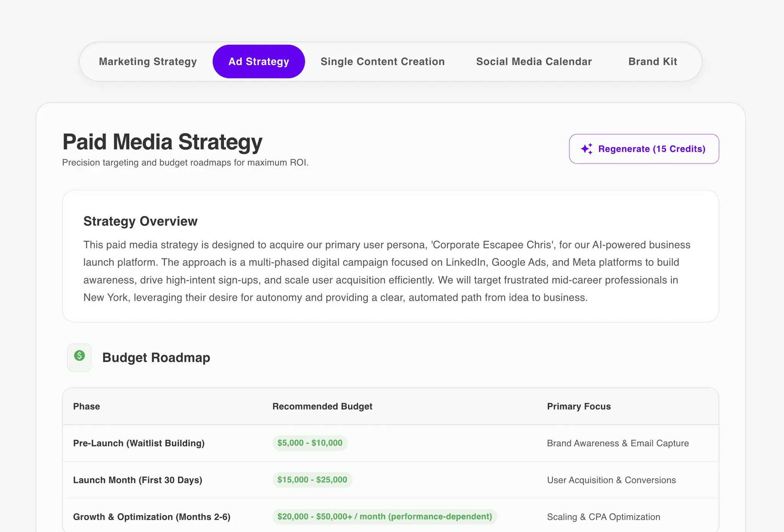Click Regenerate (15 Credits) button
Screen dimensions: 784x532
[x=644, y=149]
